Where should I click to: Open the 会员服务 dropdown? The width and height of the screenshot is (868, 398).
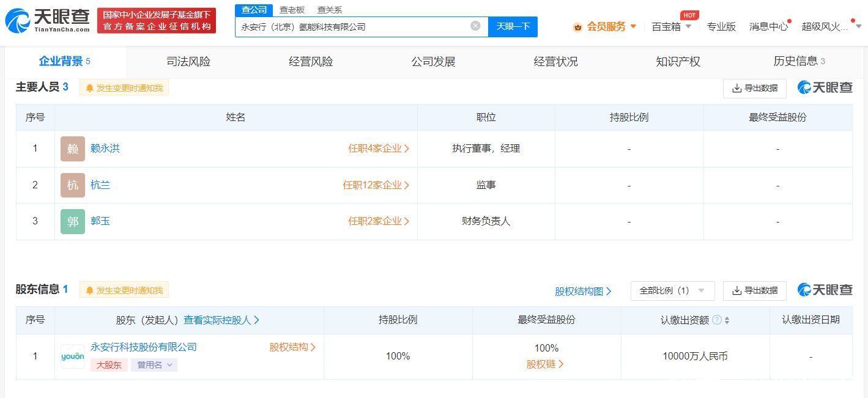click(612, 26)
